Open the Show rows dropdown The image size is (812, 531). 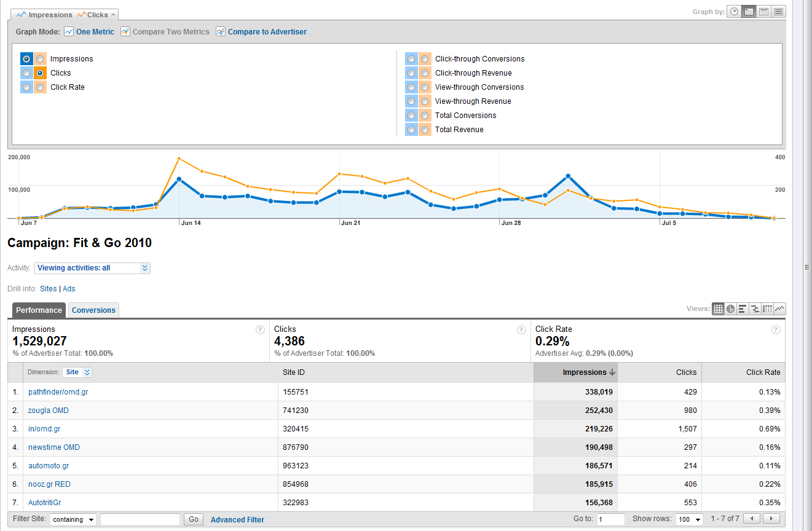pyautogui.click(x=689, y=519)
